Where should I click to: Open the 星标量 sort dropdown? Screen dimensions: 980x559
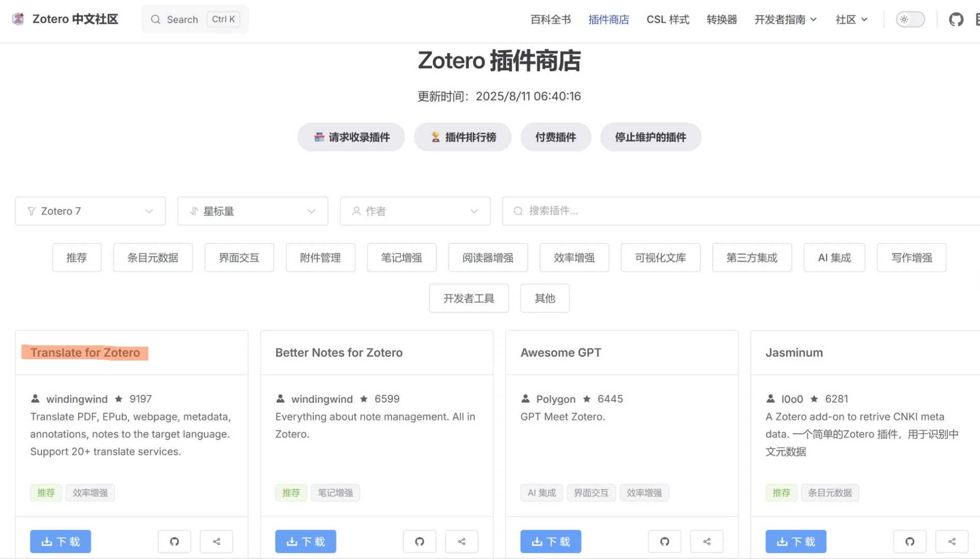tap(252, 211)
